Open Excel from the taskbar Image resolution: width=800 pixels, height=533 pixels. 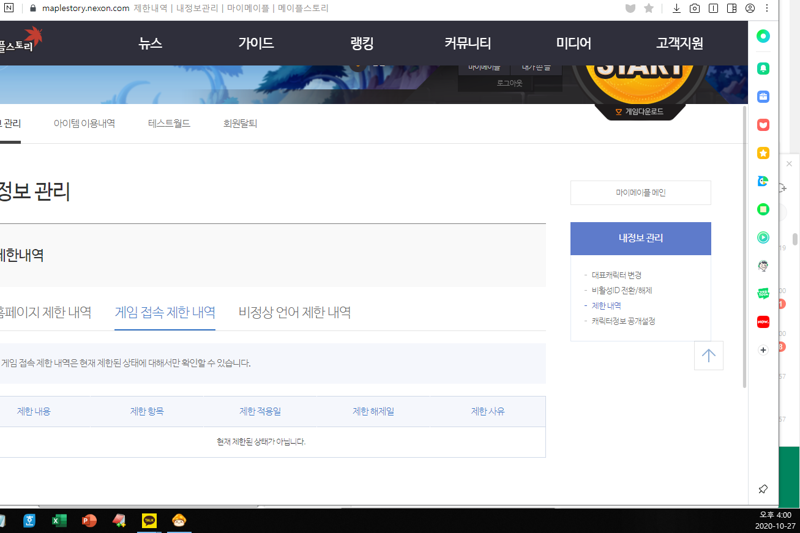pyautogui.click(x=59, y=521)
